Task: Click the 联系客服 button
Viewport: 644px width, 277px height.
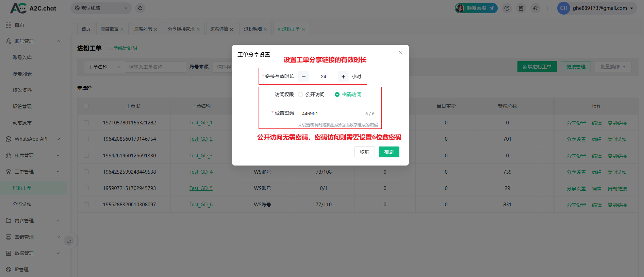Action: 476,8
